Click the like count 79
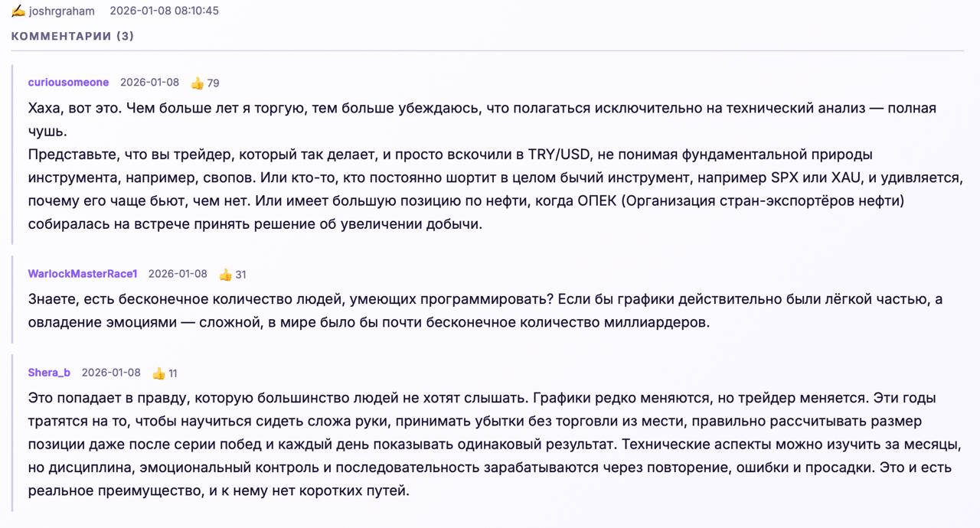The height and width of the screenshot is (528, 980). pos(214,83)
